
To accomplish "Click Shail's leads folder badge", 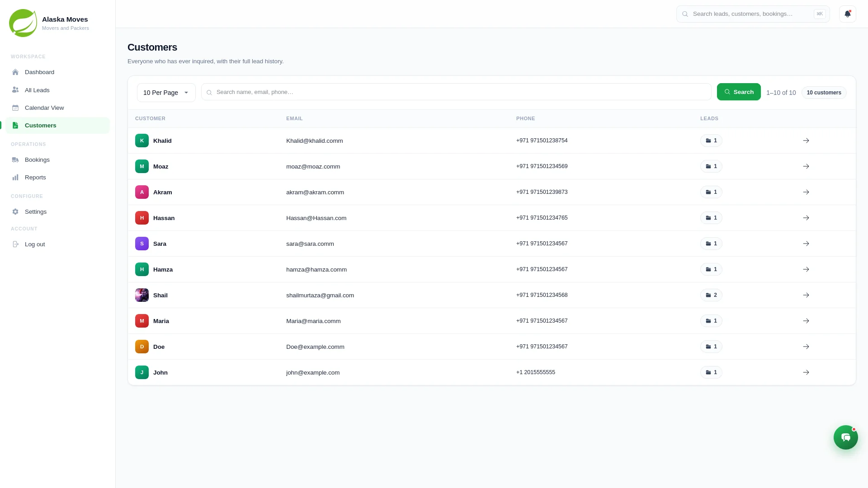I will pos(711,295).
